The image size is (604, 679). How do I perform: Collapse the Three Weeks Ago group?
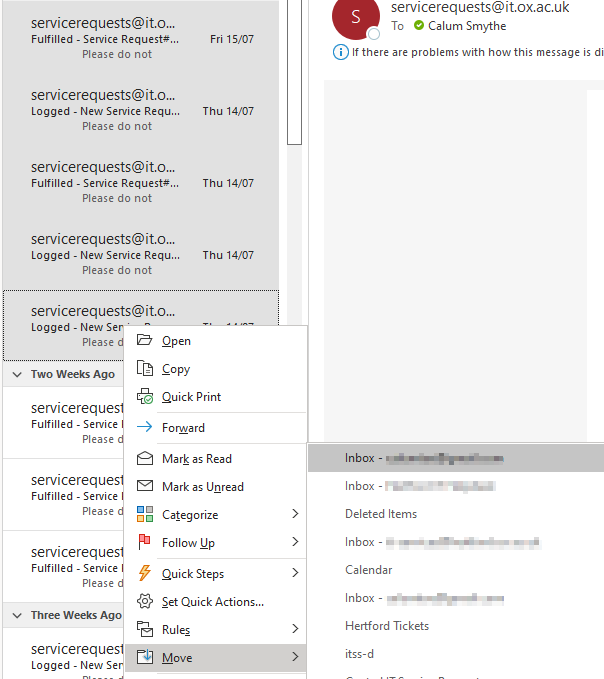(17, 616)
